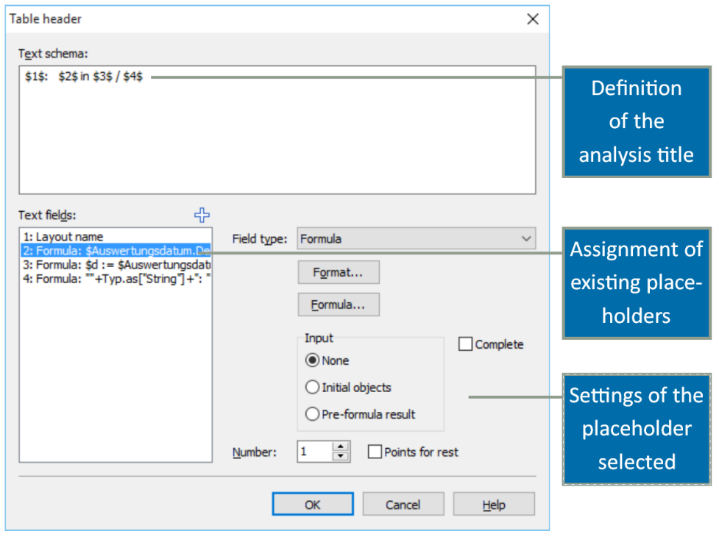
Task: Select the '1: Layout name' text field
Action: point(63,237)
